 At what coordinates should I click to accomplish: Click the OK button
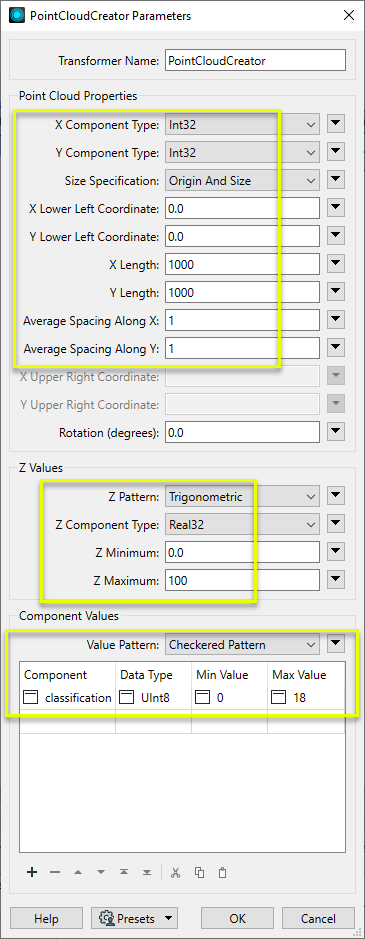pos(237,919)
